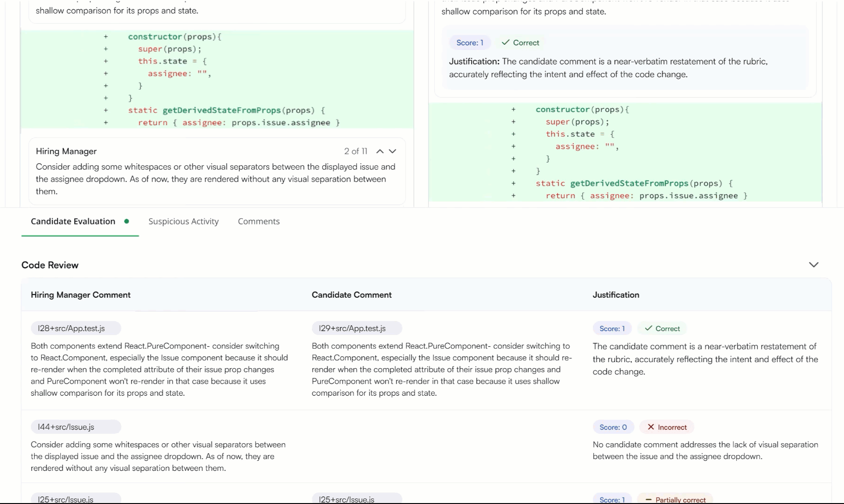Switch to the Suspicious Activity tab
This screenshot has height=504, width=844.
pos(183,221)
